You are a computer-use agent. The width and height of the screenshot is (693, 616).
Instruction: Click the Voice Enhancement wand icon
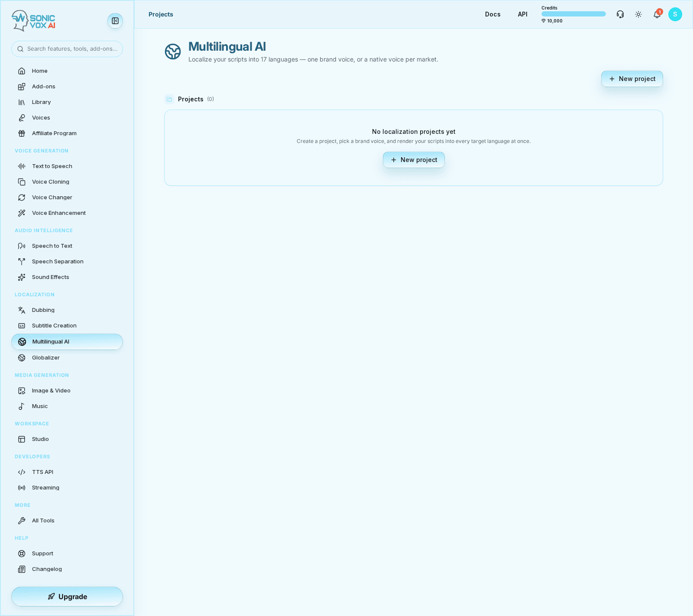pos(22,213)
